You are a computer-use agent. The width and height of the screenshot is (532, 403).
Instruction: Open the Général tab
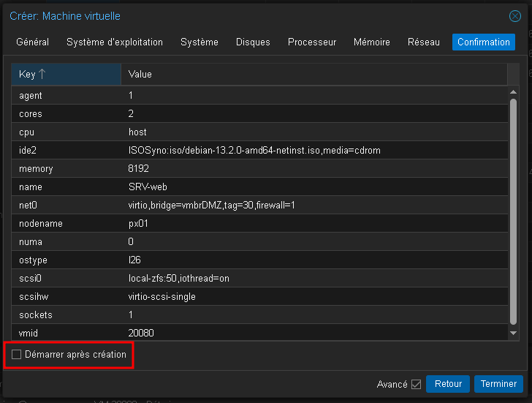coord(32,42)
